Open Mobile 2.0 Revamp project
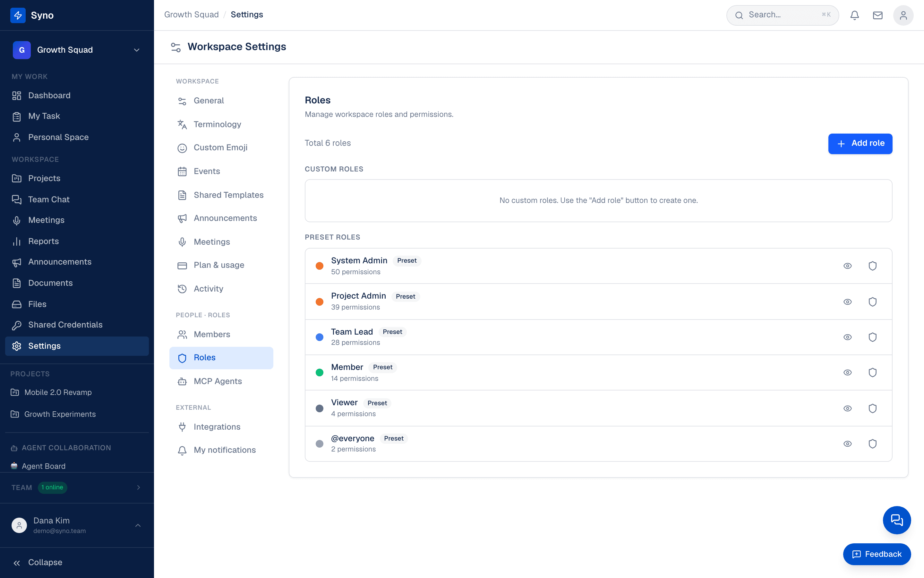 point(77,392)
